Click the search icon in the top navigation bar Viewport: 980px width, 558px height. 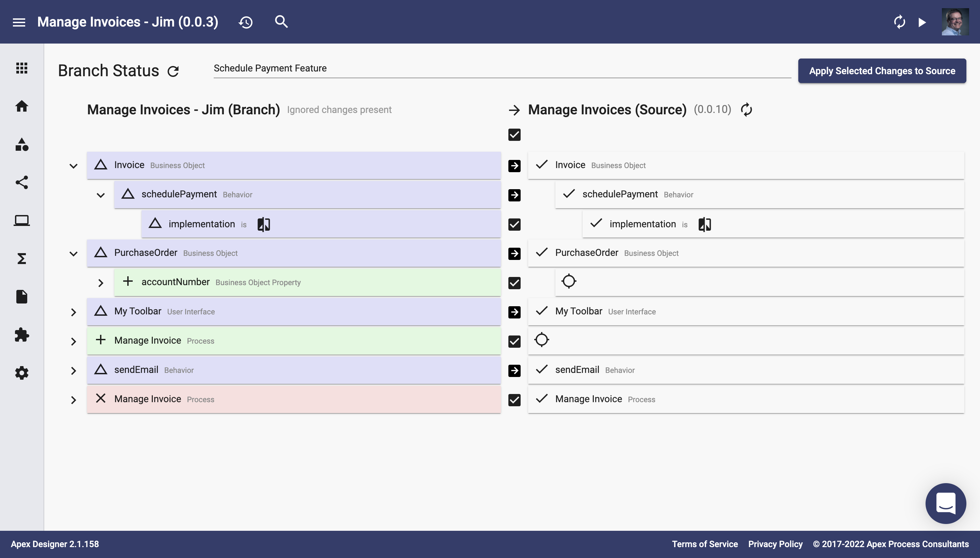281,21
